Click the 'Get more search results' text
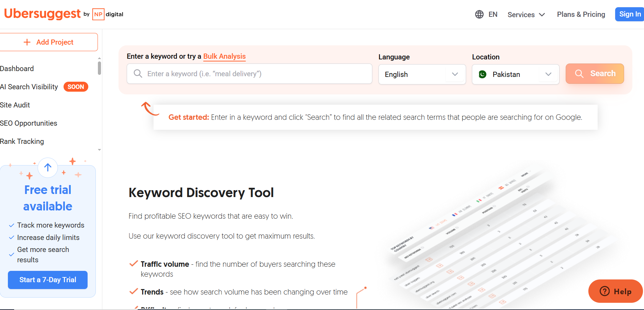Image resolution: width=644 pixels, height=310 pixels. click(x=43, y=255)
